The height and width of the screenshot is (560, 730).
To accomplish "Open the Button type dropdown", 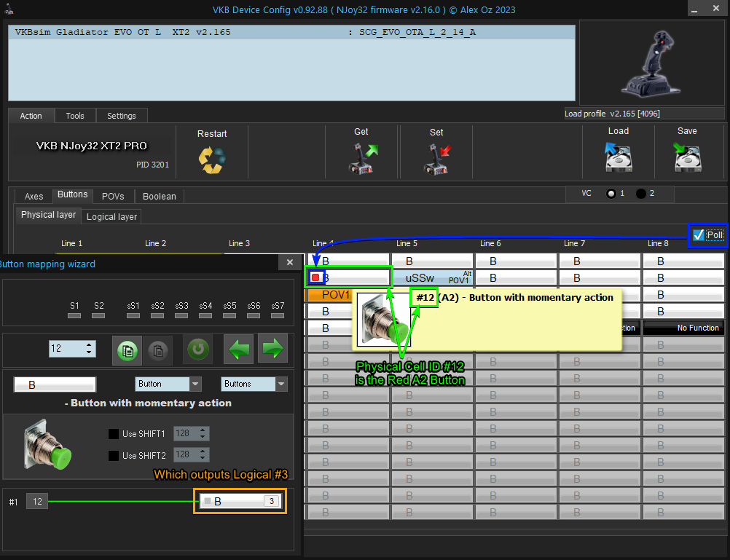I will [x=168, y=384].
